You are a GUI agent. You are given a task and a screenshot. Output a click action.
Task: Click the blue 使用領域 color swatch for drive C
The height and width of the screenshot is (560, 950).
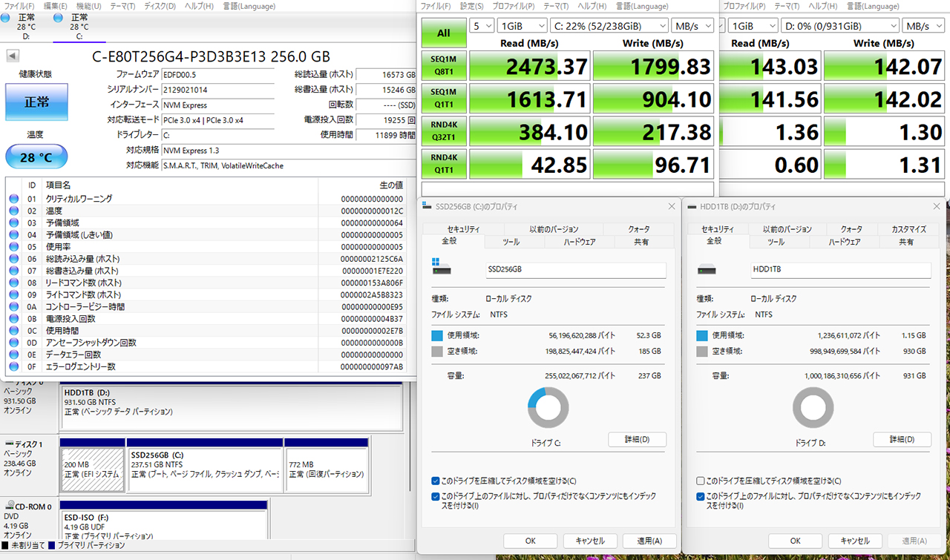(437, 335)
